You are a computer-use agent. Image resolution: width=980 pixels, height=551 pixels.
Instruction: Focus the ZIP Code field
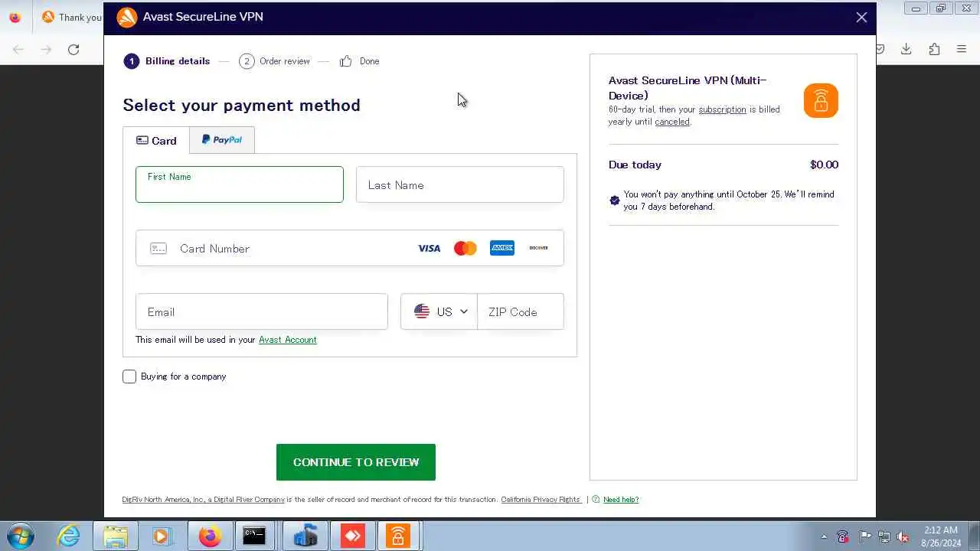pyautogui.click(x=521, y=311)
